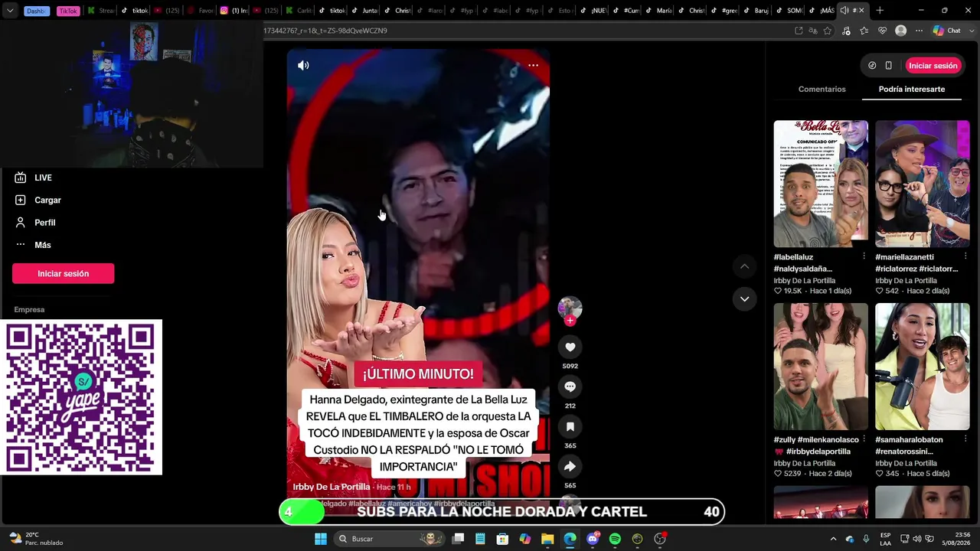Open options for the #zully video card
The width and height of the screenshot is (980, 551).
tap(864, 440)
